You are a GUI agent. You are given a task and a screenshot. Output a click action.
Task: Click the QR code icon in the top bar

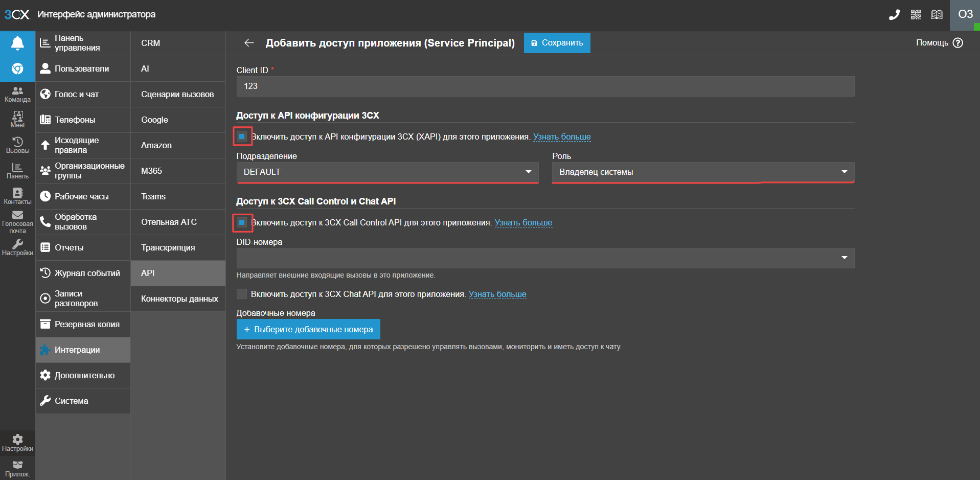click(916, 15)
